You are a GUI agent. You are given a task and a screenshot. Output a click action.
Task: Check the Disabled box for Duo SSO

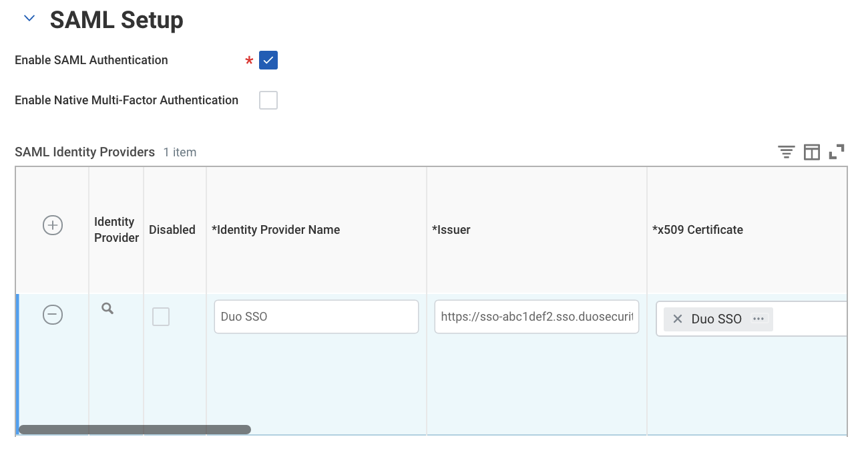point(160,317)
